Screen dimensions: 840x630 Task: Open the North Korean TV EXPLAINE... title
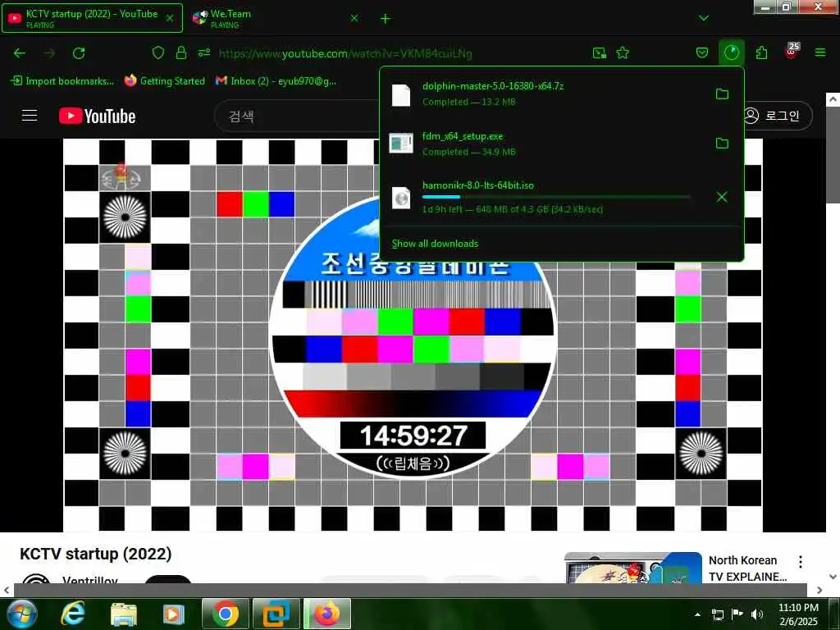748,568
